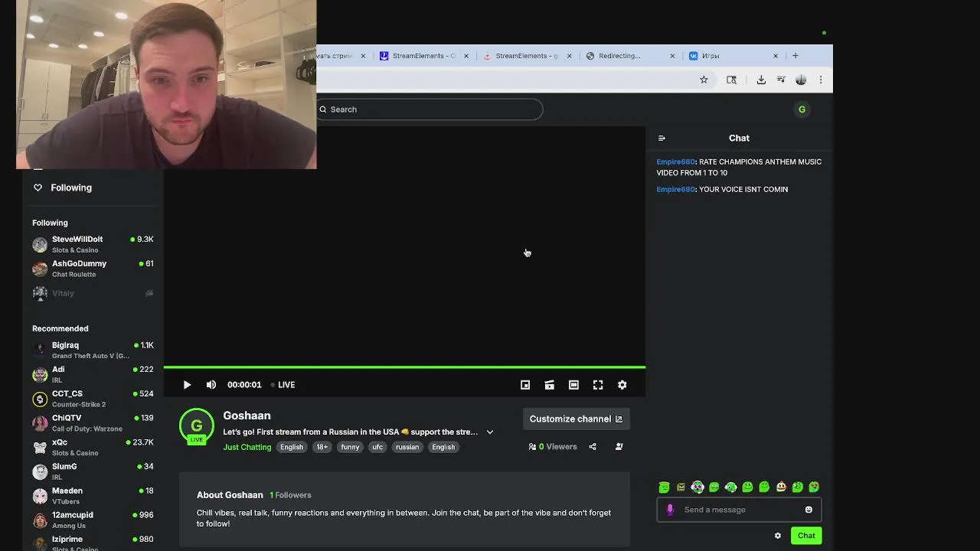Open a new browser tab
Image resolution: width=980 pixels, height=551 pixels.
pos(795,55)
